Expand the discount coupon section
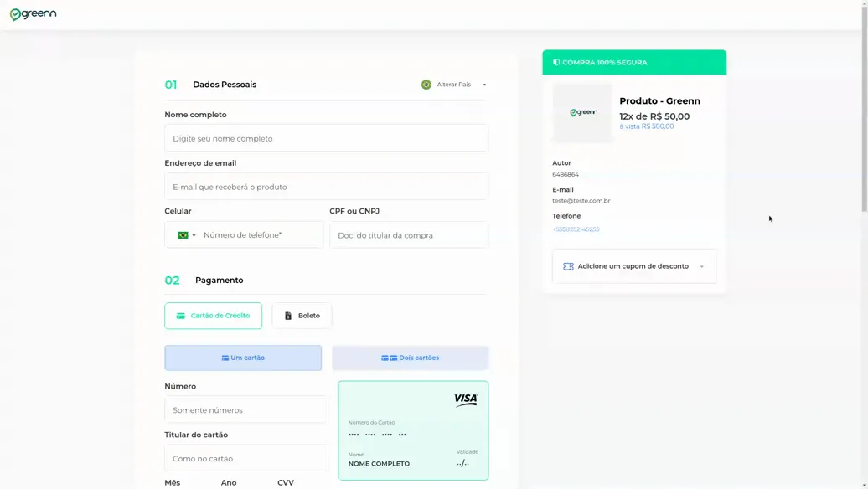 tap(634, 266)
